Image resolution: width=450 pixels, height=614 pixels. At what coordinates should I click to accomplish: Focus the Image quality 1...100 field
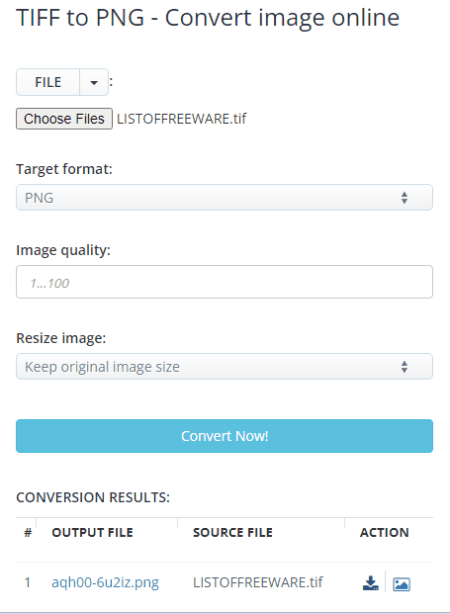pyautogui.click(x=224, y=282)
